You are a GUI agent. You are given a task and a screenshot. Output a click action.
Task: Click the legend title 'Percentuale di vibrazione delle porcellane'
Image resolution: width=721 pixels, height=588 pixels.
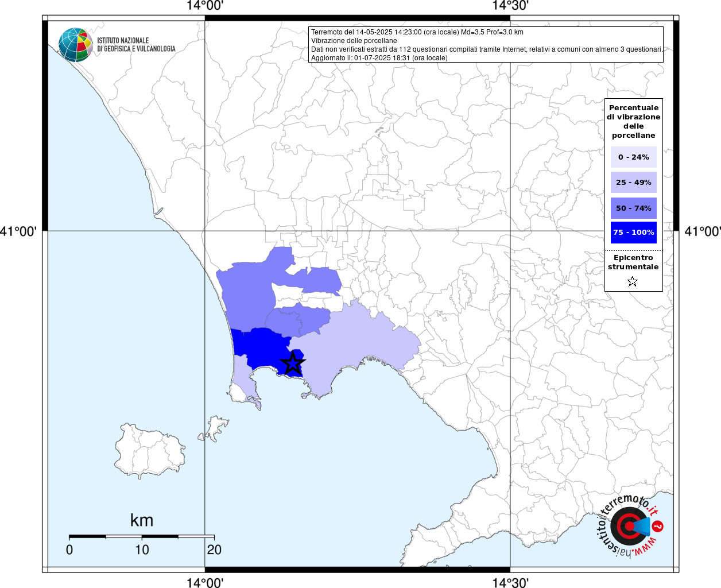[x=634, y=121]
